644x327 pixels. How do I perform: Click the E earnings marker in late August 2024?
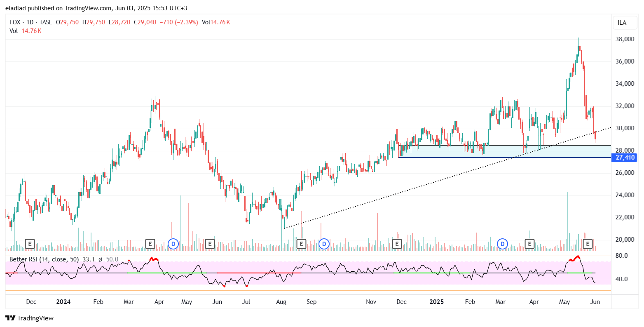point(301,244)
